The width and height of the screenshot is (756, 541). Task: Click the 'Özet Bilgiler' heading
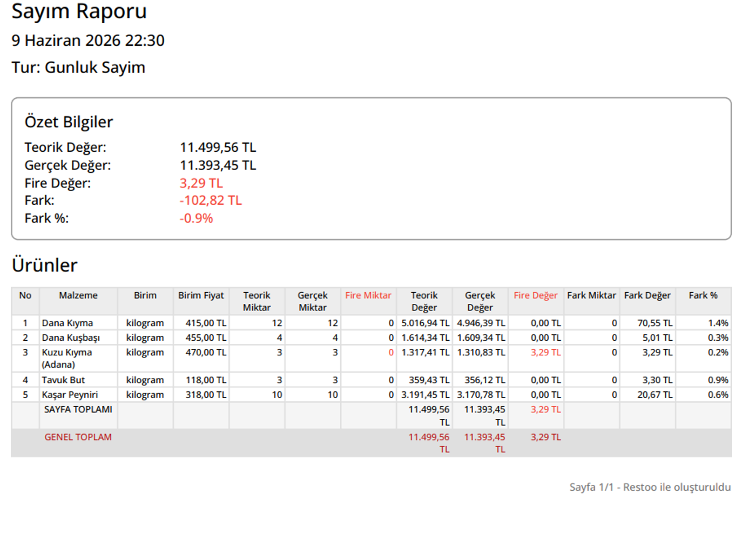tap(69, 122)
